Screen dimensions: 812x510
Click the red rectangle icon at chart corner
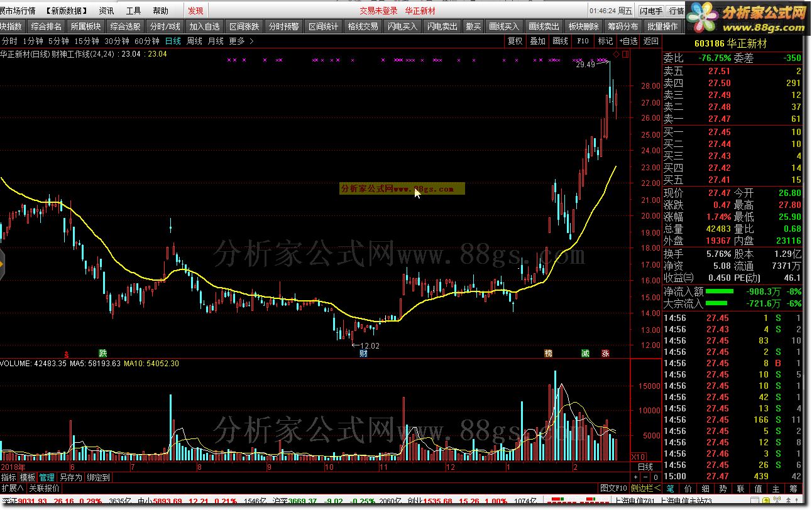(x=624, y=55)
